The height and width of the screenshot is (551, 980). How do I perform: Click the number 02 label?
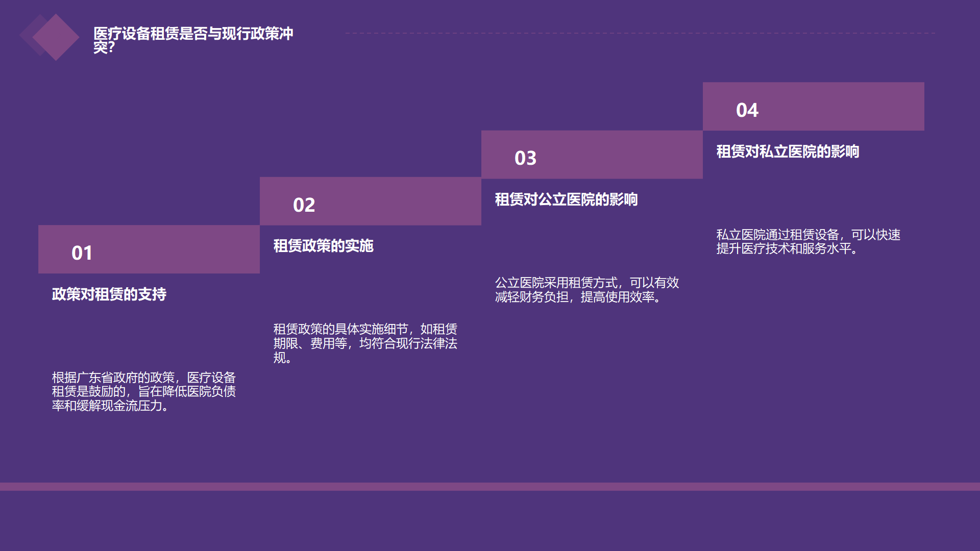point(304,205)
